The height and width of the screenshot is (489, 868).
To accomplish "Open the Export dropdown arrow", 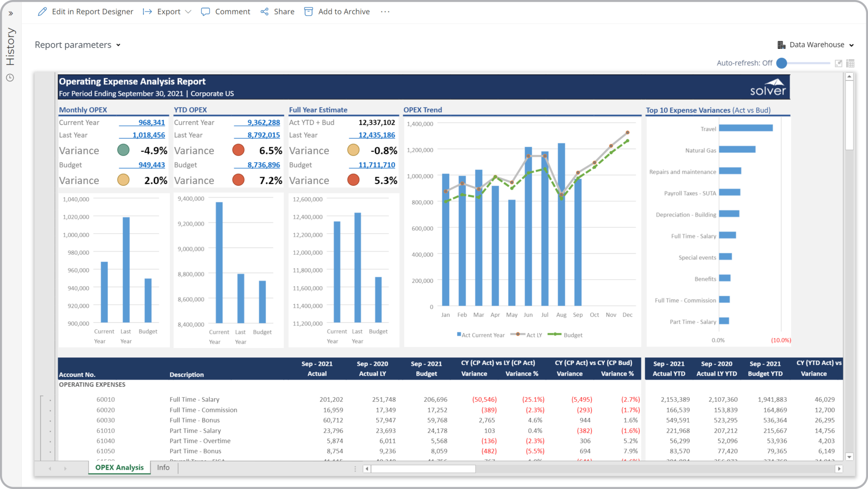I will pyautogui.click(x=188, y=12).
